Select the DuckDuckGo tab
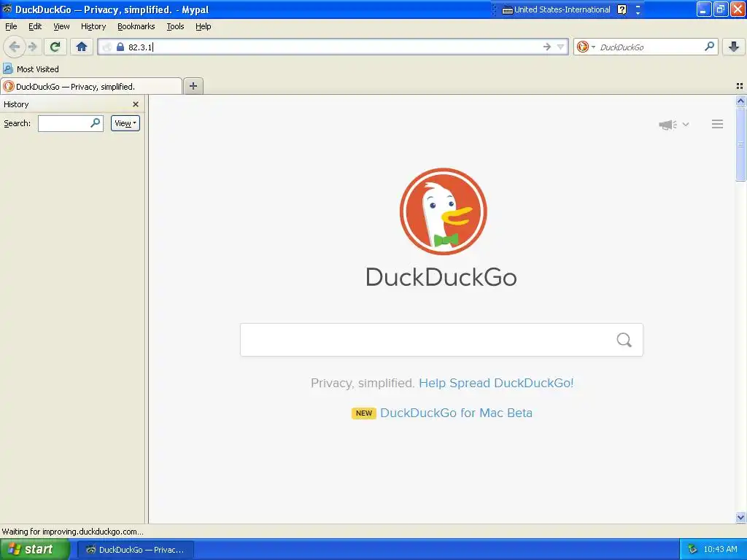 click(x=91, y=86)
